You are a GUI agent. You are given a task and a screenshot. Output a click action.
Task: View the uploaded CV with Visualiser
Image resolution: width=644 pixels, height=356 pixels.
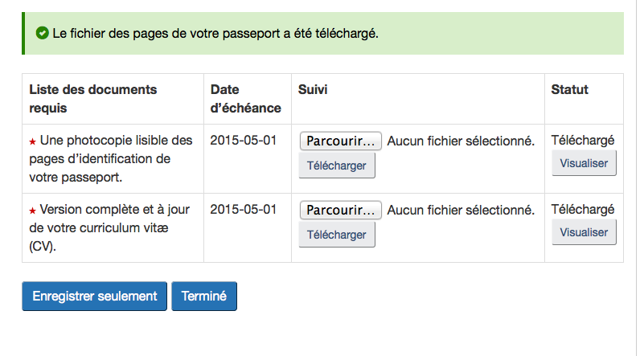(x=584, y=232)
